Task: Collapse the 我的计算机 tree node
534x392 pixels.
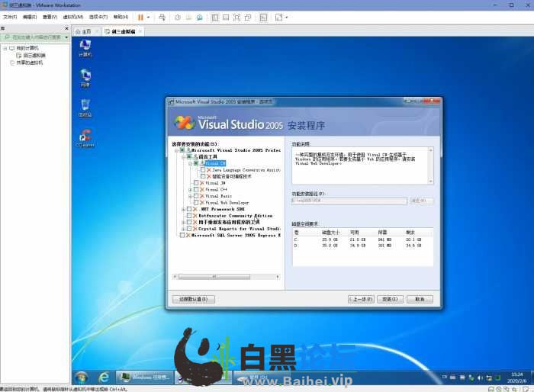Action: coord(5,48)
